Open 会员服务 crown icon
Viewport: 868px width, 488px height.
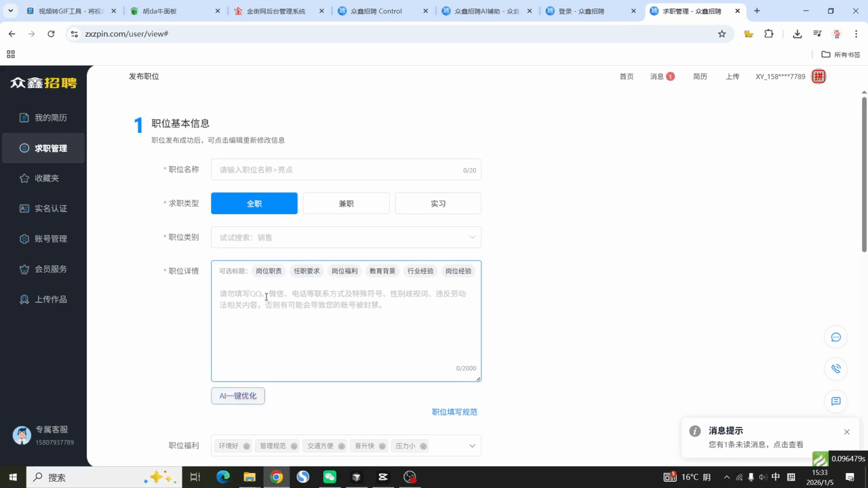tap(24, 269)
